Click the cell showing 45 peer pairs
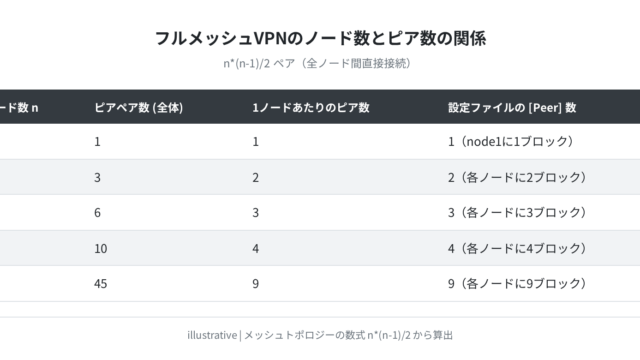Screen dimensions: 640x360 coord(101,284)
